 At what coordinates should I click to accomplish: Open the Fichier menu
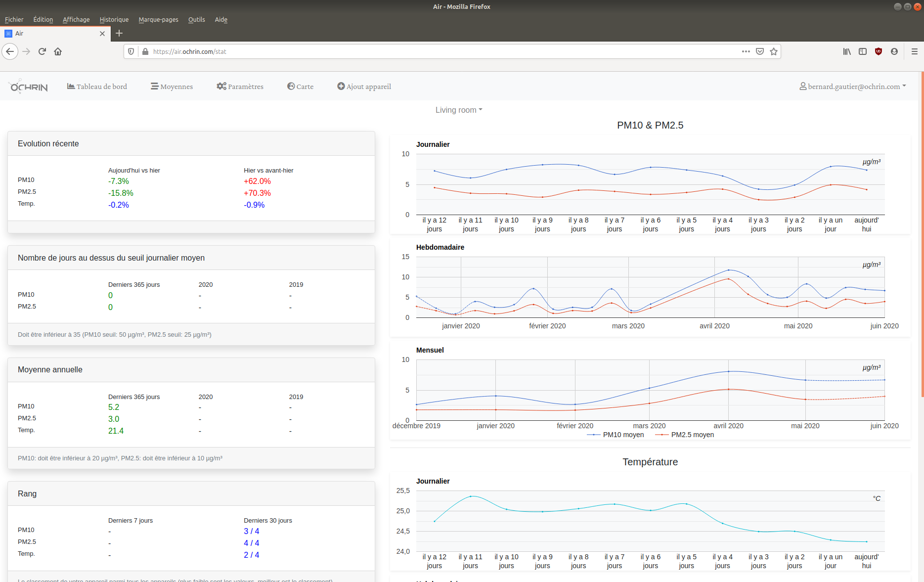click(14, 20)
